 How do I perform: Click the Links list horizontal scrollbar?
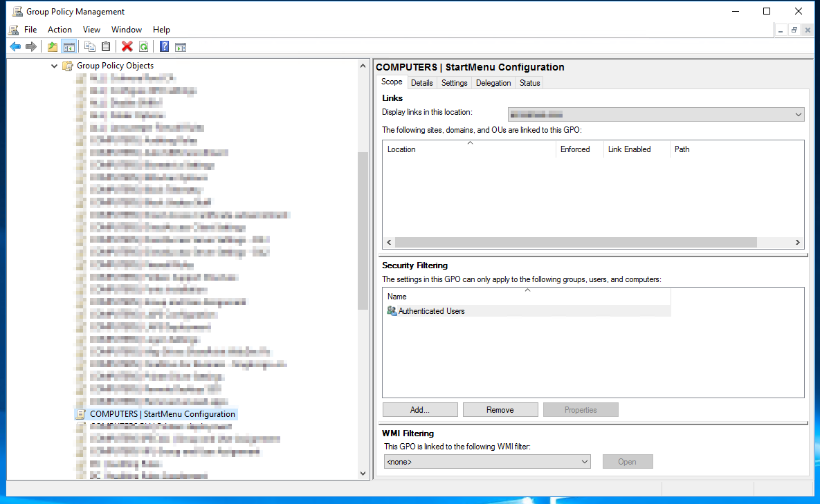[576, 243]
